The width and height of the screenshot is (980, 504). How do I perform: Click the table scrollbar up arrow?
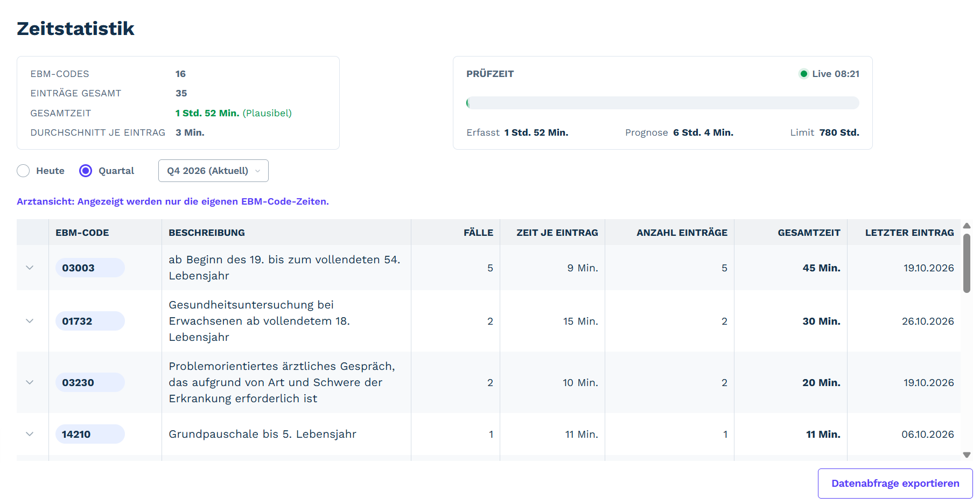tap(967, 226)
